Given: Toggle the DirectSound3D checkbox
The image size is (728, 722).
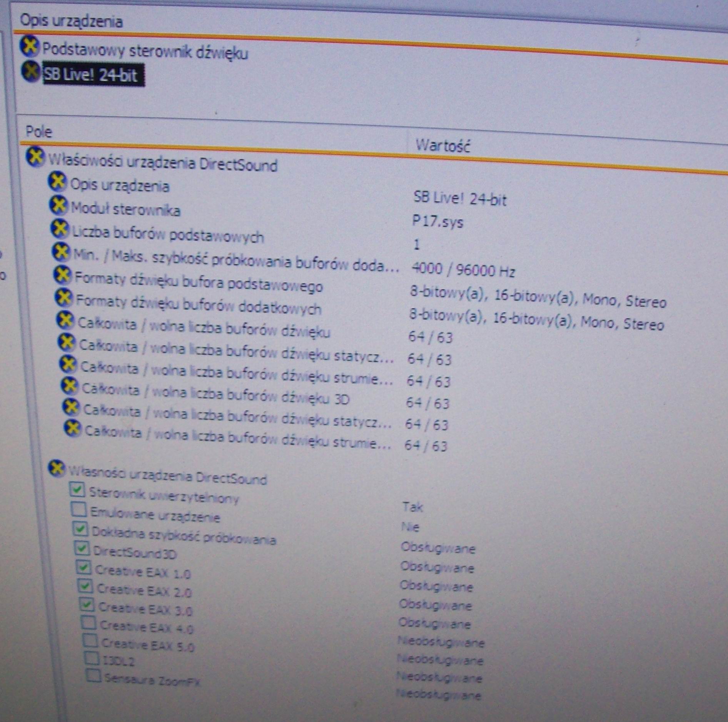Looking at the screenshot, I should (82, 548).
